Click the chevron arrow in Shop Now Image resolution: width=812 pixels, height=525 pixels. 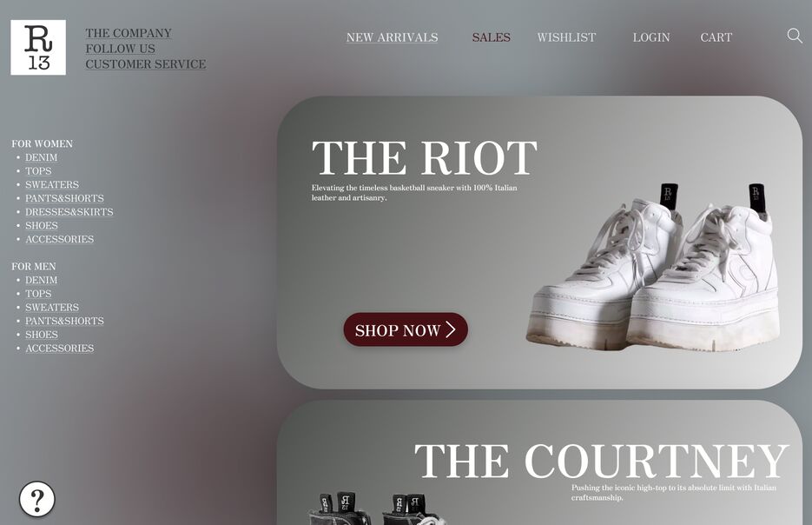click(451, 329)
